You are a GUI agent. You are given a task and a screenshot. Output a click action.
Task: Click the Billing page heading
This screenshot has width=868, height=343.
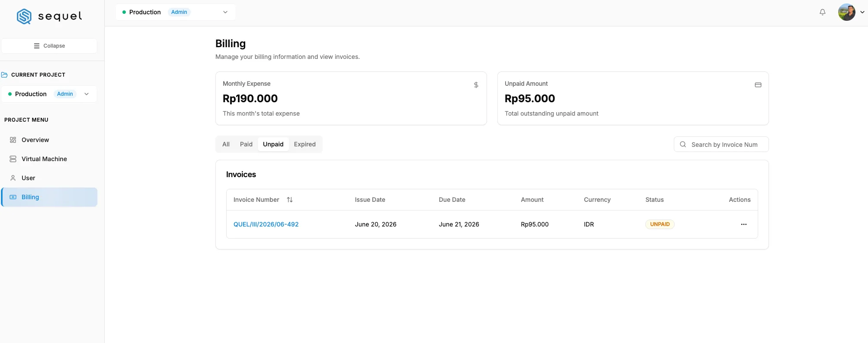pyautogui.click(x=231, y=44)
